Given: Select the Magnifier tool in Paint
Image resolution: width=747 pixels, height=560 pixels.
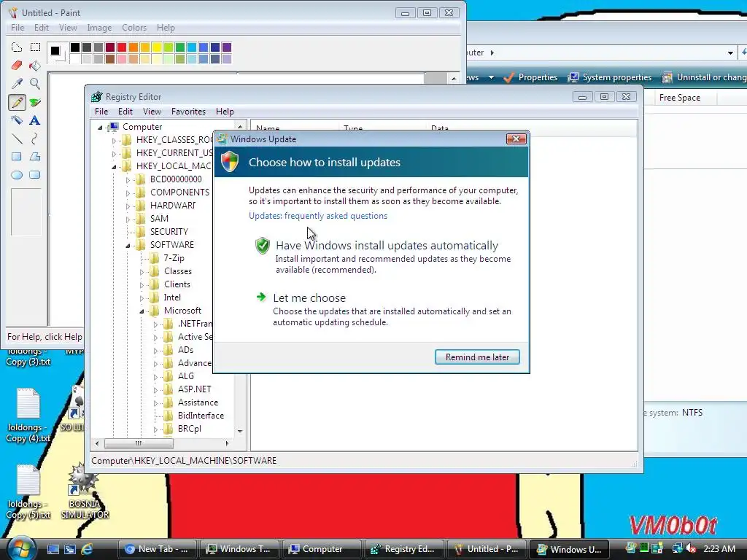Looking at the screenshot, I should (x=35, y=84).
